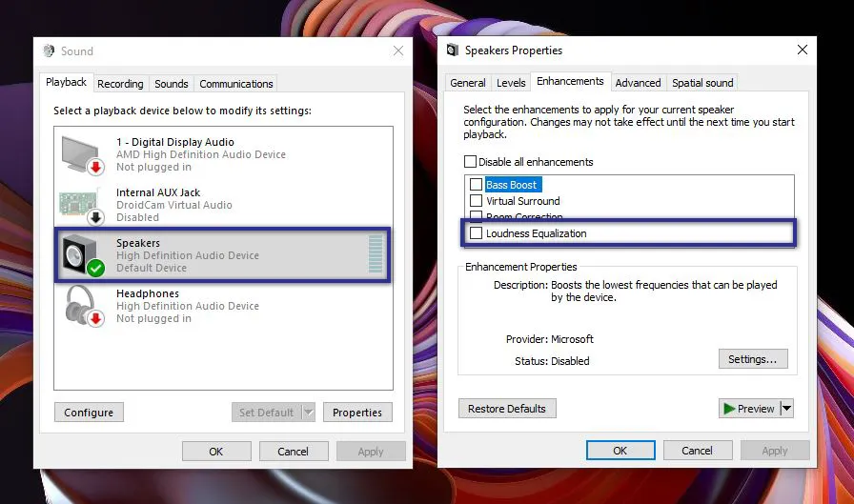This screenshot has width=854, height=504.
Task: Check Disable all enhancements
Action: 470,162
